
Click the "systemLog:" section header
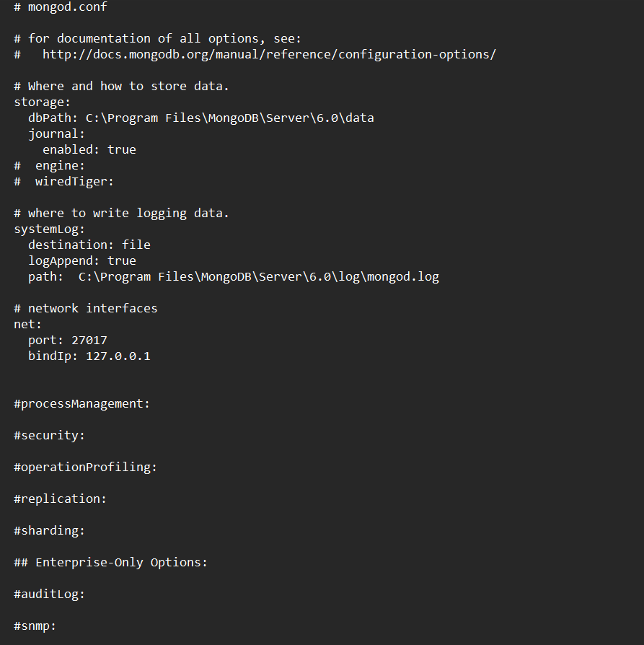(x=50, y=229)
